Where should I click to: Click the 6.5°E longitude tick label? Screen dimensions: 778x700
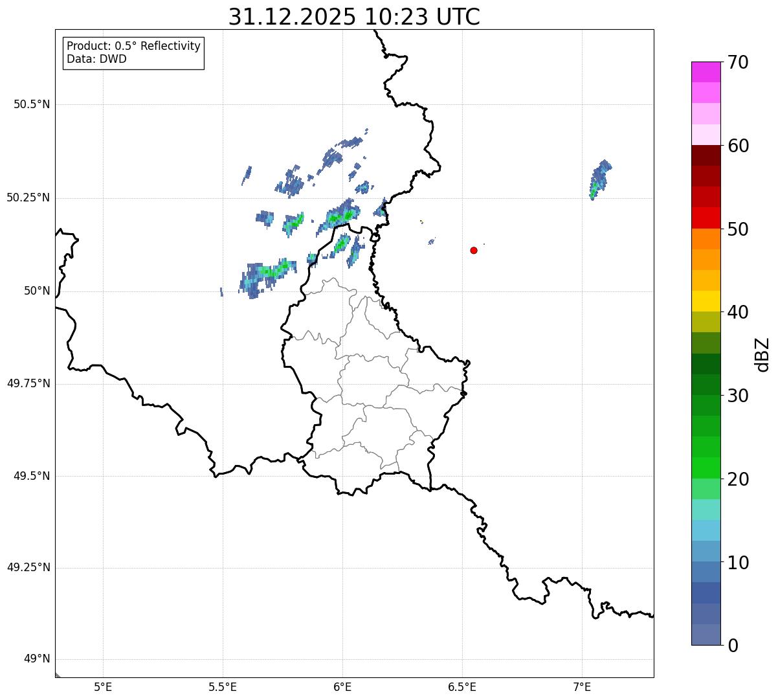point(462,686)
